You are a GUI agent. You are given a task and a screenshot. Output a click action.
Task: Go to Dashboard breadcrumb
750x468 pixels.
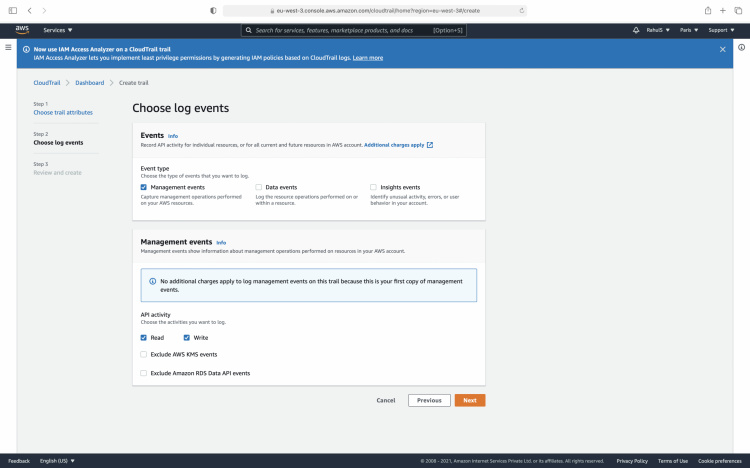tap(89, 82)
